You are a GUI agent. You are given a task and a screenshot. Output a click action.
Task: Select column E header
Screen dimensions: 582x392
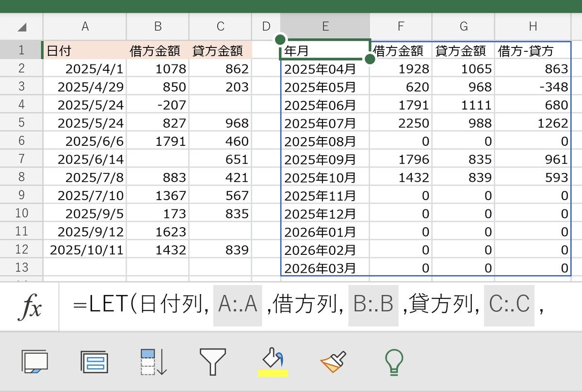click(325, 27)
